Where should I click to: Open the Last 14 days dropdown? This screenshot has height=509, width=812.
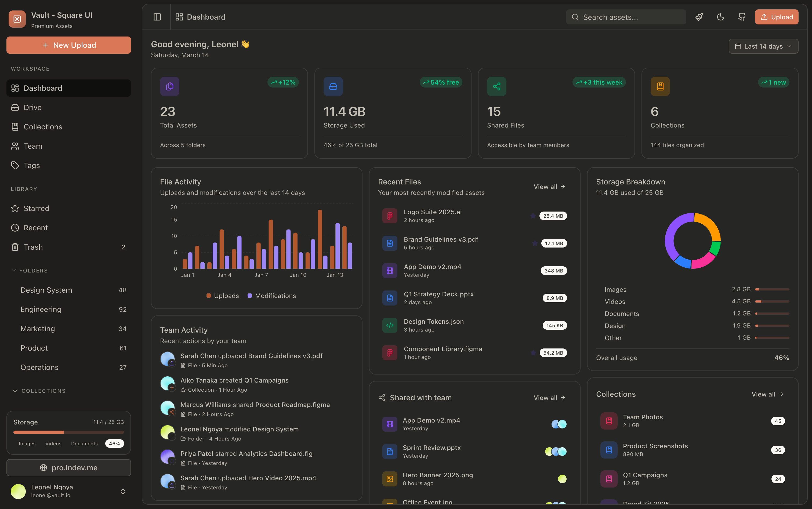tap(763, 46)
